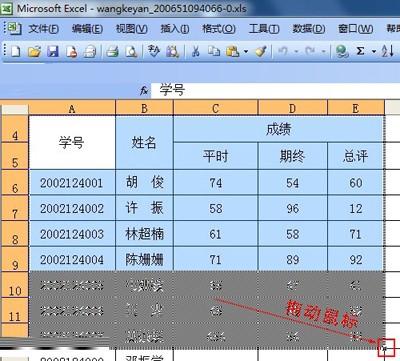This screenshot has width=400, height=361.
Task: Open the 文件(F) menu
Action: 43,29
